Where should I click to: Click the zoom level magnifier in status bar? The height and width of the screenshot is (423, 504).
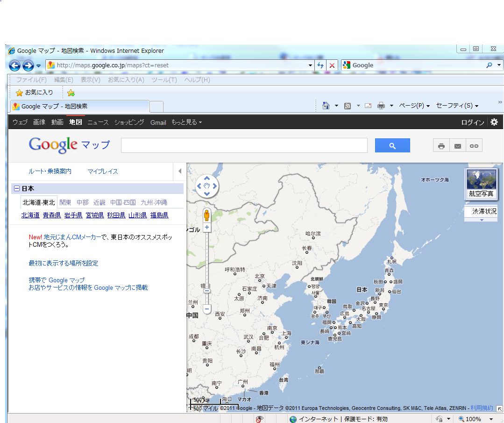461,419
